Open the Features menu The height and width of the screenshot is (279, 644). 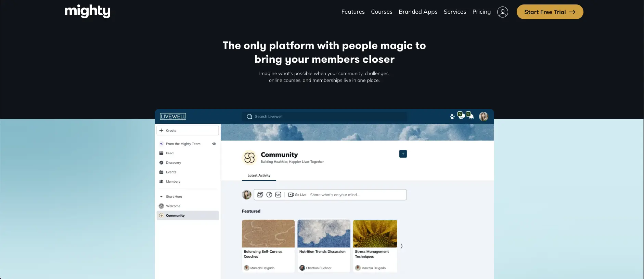[353, 12]
